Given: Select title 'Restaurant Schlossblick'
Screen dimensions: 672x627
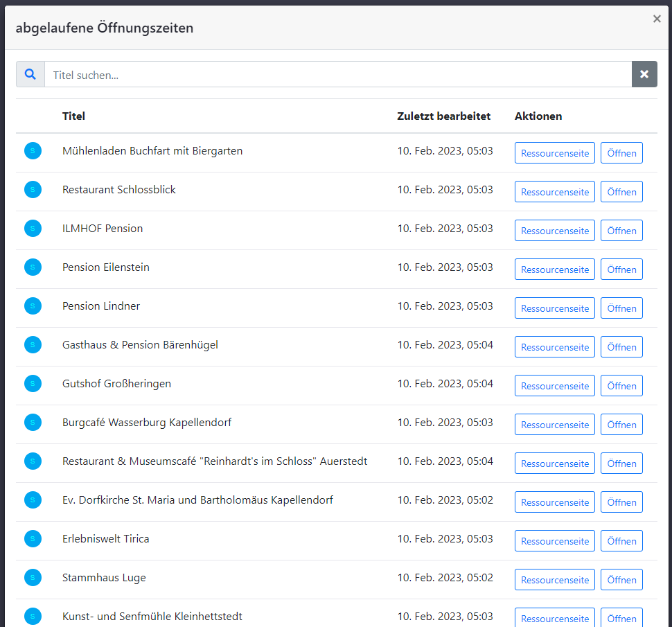Looking at the screenshot, I should click(x=118, y=189).
